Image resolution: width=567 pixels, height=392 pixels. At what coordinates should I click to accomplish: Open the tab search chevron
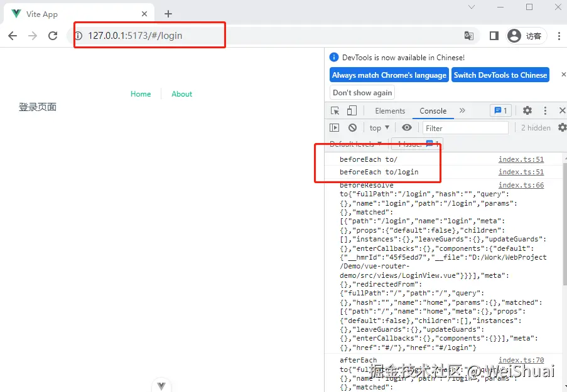[x=472, y=7]
